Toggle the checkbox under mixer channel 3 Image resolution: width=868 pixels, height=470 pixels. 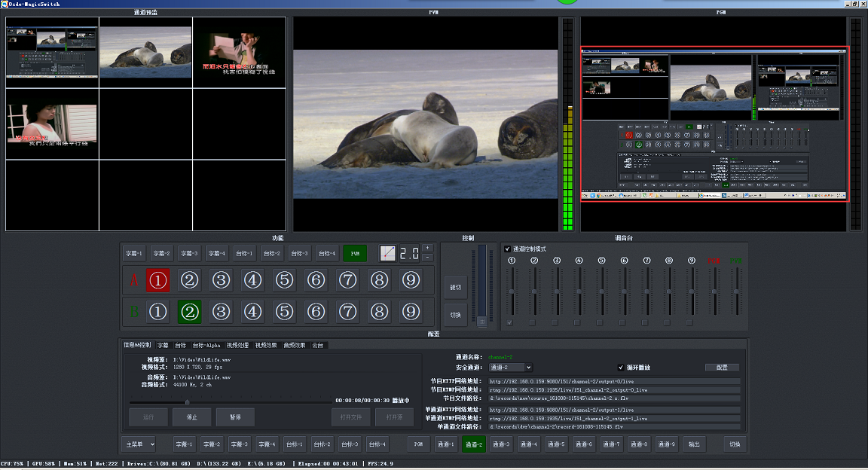coord(555,322)
